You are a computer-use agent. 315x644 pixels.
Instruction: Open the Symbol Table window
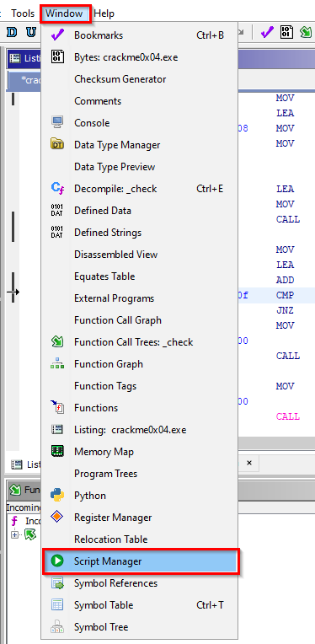pos(141,605)
